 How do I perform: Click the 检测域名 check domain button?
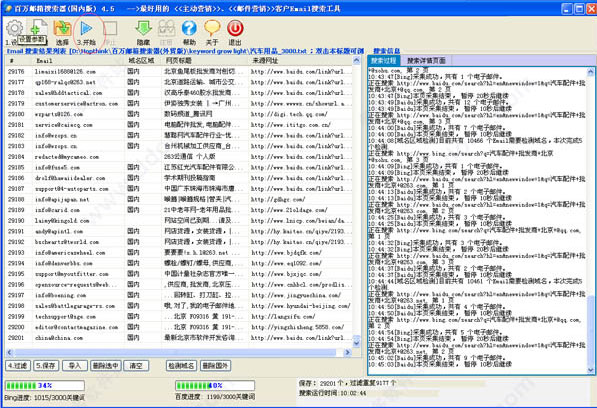click(x=181, y=366)
